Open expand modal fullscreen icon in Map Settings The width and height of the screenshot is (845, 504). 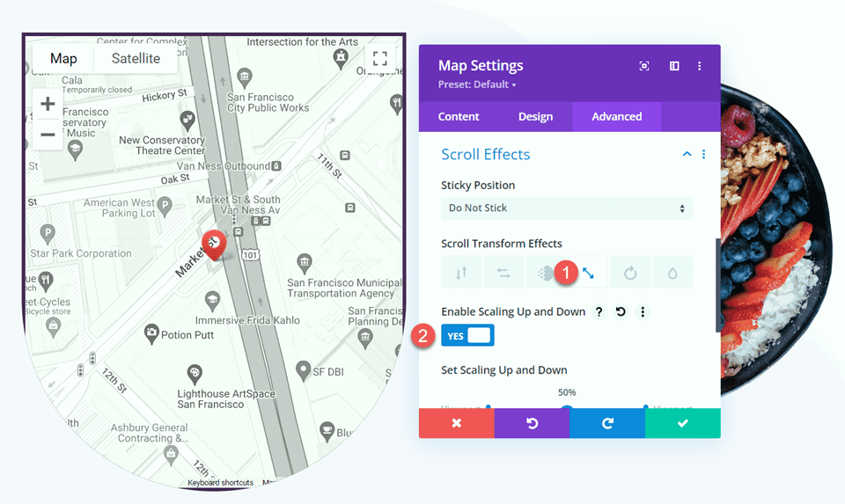[x=644, y=66]
